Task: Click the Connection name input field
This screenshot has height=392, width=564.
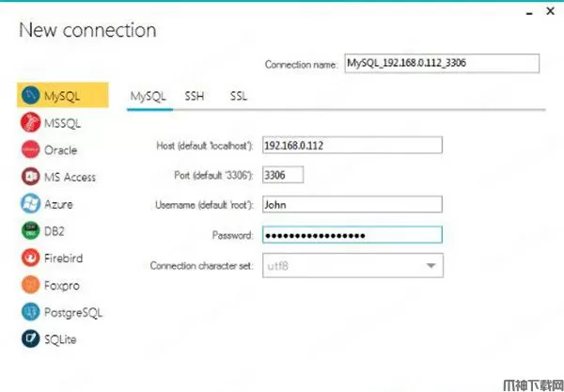Action: click(442, 63)
